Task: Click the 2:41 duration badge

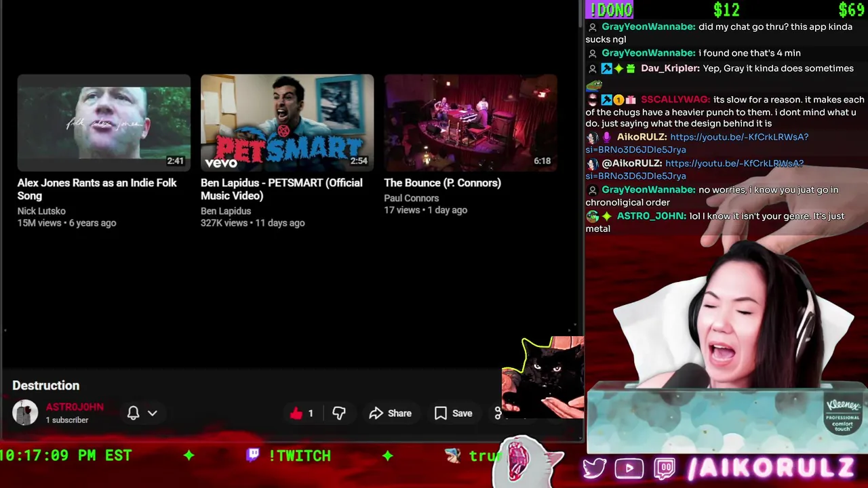Action: (176, 161)
